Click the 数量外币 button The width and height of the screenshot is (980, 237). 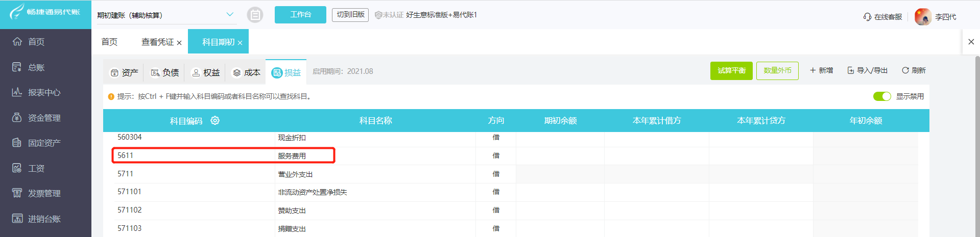coord(777,70)
